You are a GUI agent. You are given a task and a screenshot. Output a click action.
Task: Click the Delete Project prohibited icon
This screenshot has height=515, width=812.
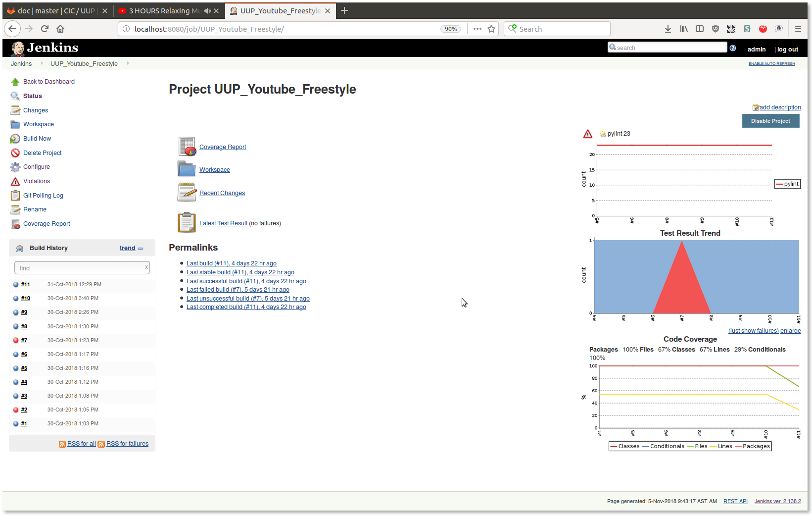[x=15, y=153]
